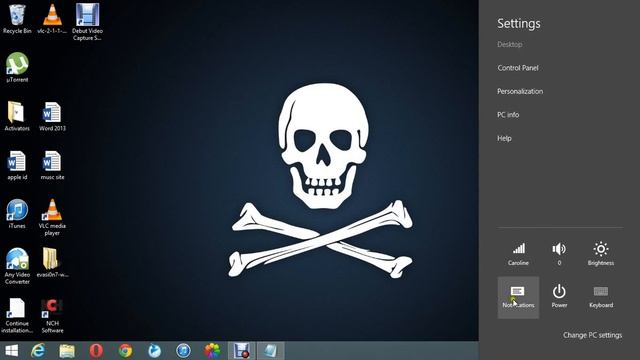Select Debut Video Capture desktop shortcut

[87, 22]
